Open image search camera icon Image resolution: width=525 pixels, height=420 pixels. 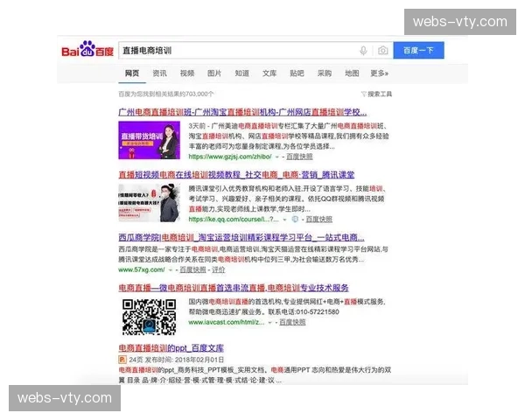pyautogui.click(x=382, y=51)
